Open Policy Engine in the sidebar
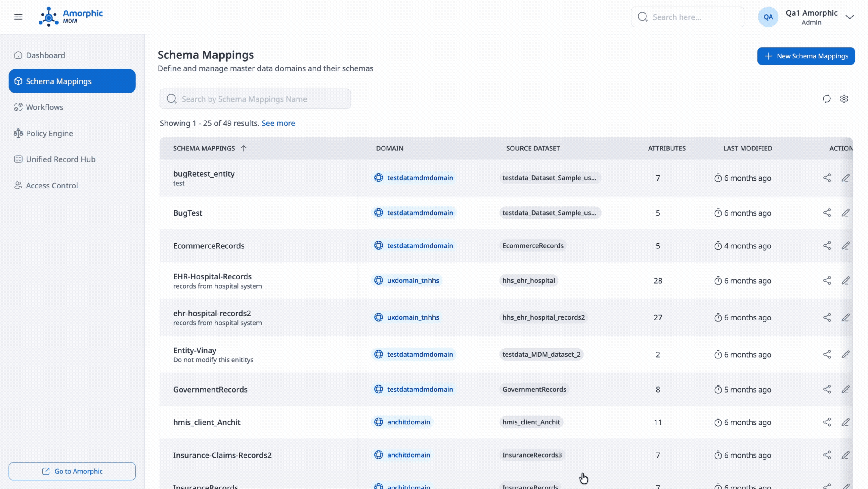The width and height of the screenshot is (868, 489). (72, 134)
